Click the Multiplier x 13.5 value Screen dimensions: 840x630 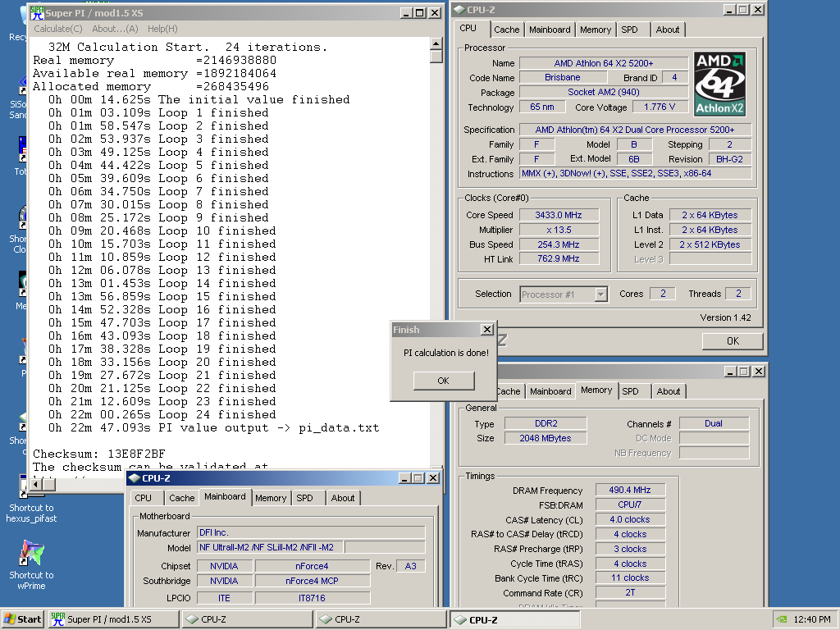click(559, 230)
